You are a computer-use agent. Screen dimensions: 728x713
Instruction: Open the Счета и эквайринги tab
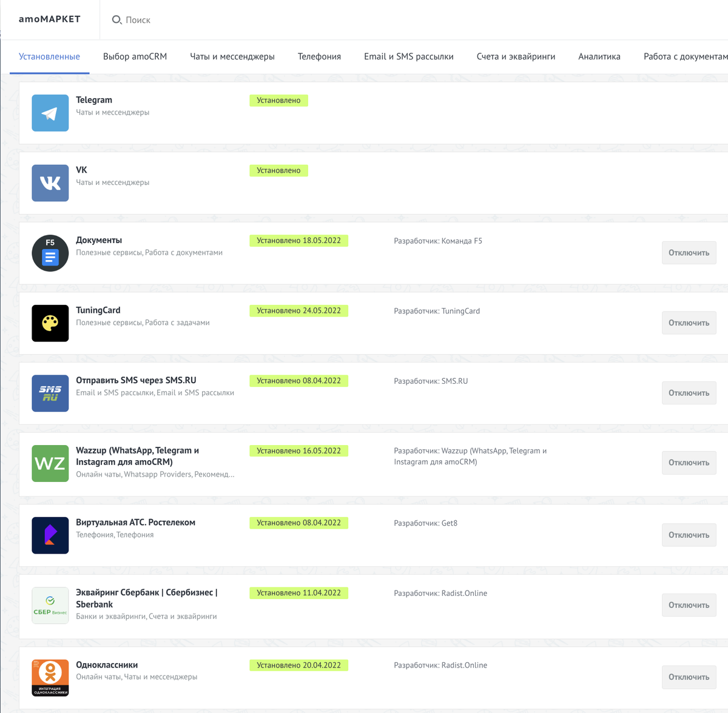[x=516, y=56]
